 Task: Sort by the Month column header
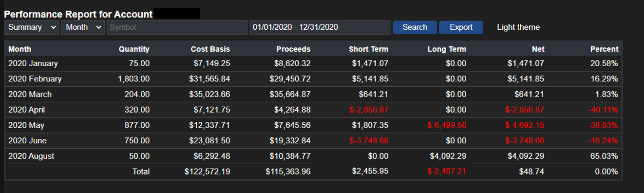point(20,49)
